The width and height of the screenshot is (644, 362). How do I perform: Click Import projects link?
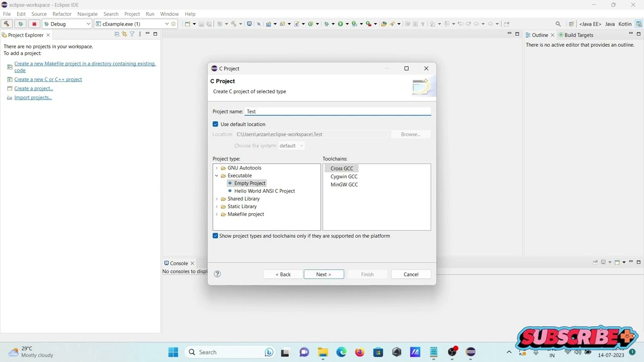pos(33,98)
